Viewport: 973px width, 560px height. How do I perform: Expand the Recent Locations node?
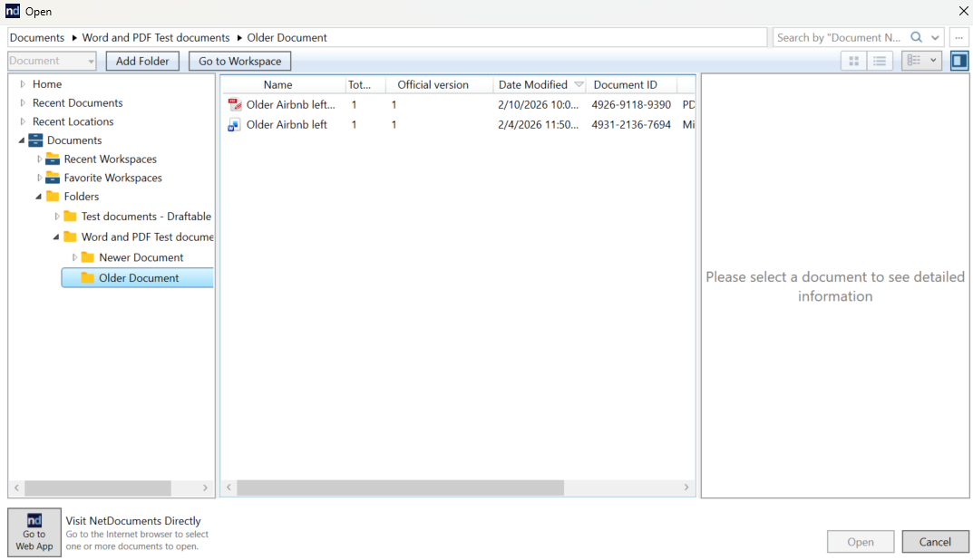pos(23,121)
